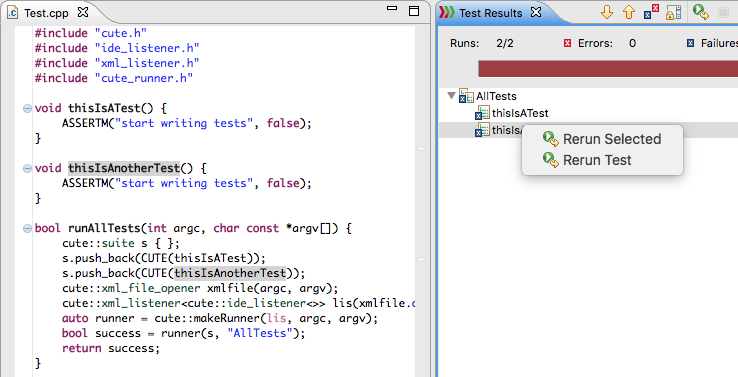
Task: Select the Test Results view tab
Action: coord(490,13)
